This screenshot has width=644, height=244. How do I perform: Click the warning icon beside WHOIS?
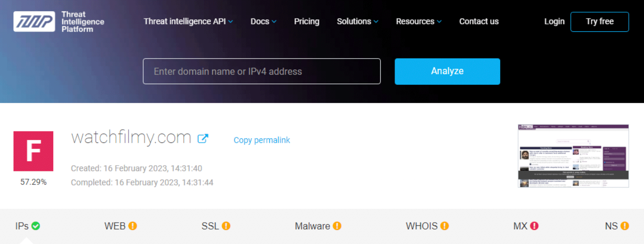445,226
